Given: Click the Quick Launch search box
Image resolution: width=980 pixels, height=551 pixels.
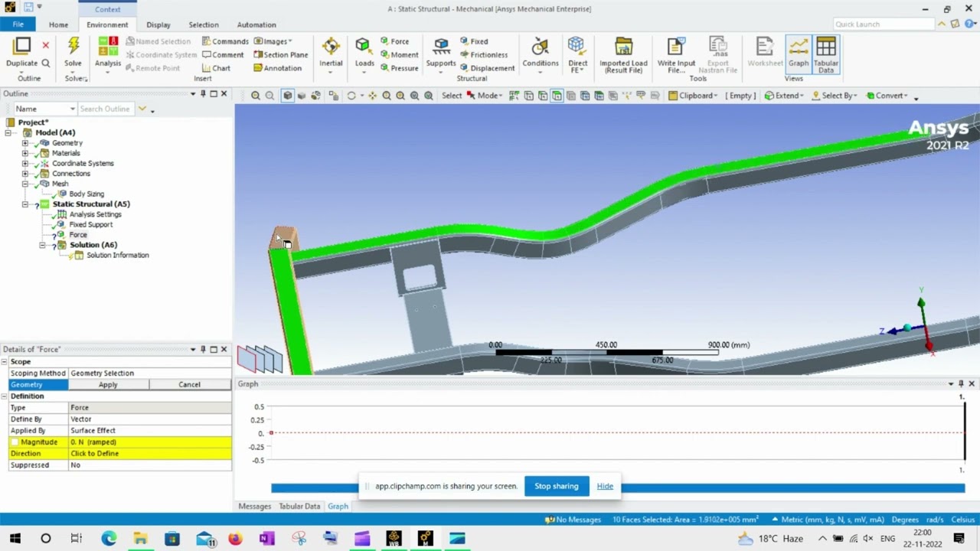Looking at the screenshot, I should [884, 24].
